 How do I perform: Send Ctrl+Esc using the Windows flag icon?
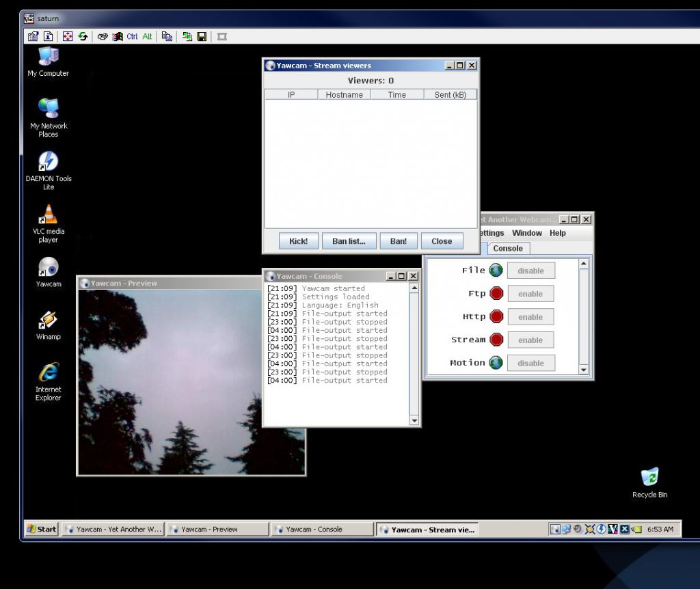118,37
